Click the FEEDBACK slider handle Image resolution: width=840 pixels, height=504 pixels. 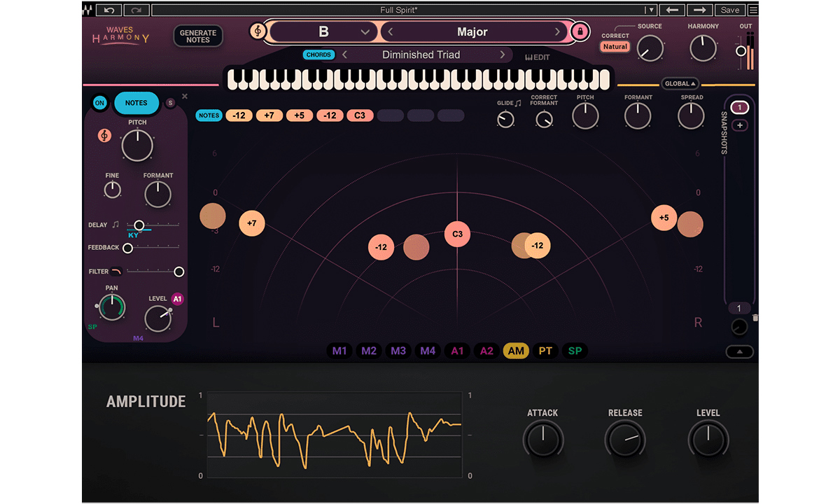[127, 248]
